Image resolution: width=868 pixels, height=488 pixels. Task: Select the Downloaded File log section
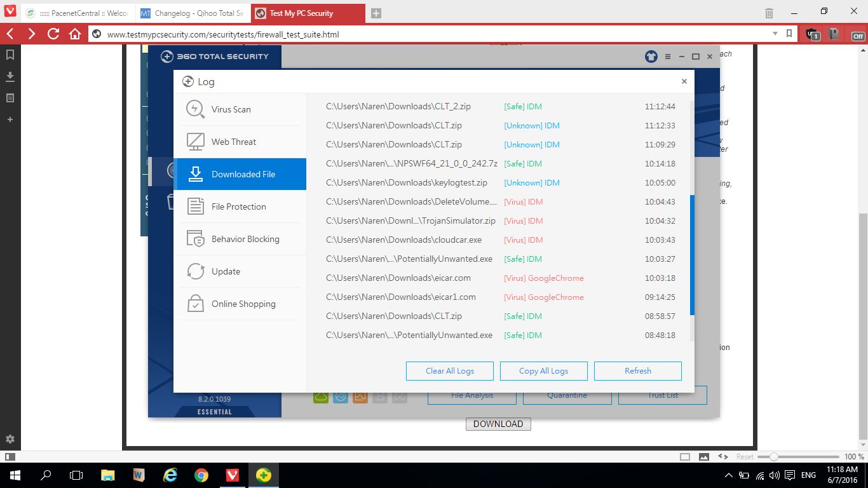(240, 174)
